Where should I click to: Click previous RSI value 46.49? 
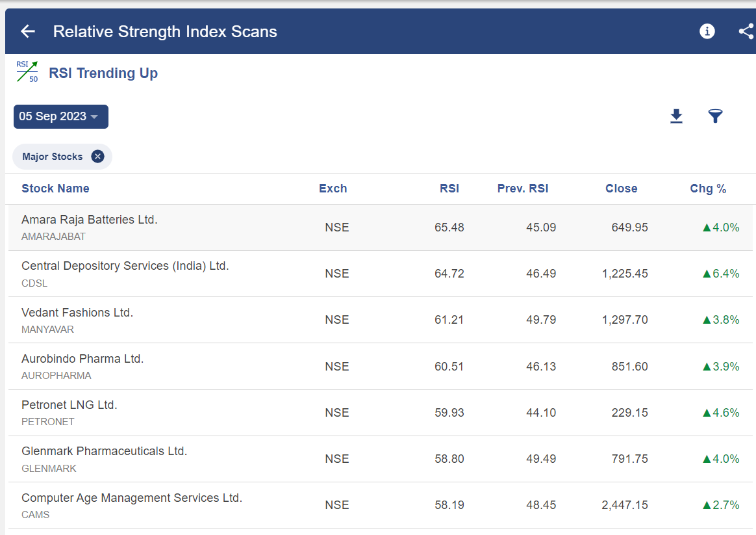541,274
